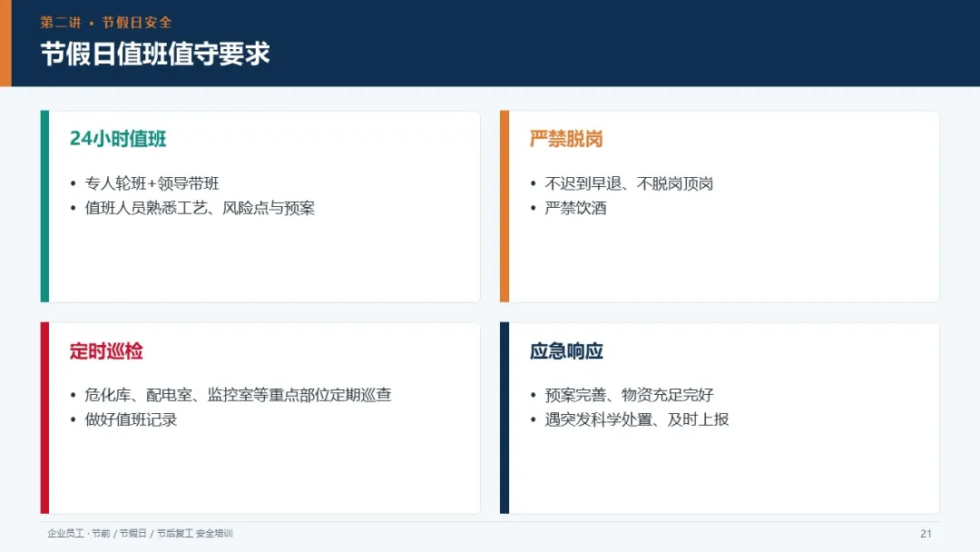Click the '定时巡检' card heading
980x552 pixels.
click(x=106, y=351)
